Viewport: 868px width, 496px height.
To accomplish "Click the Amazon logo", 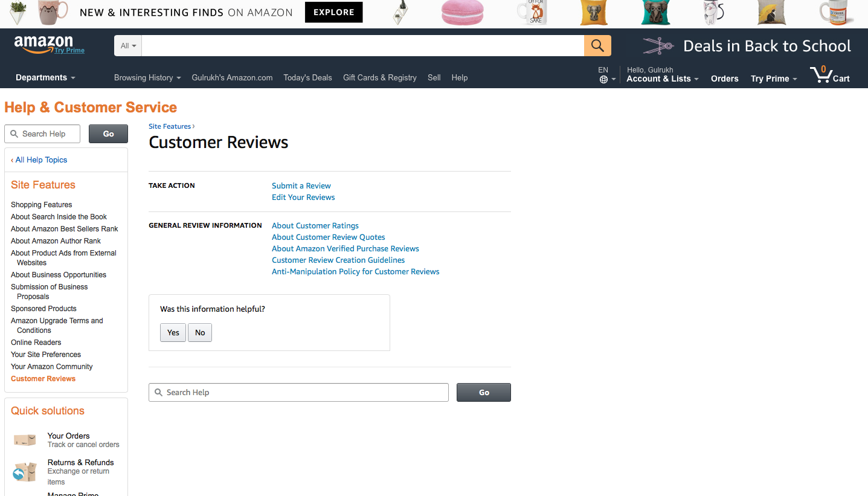I will pos(43,43).
